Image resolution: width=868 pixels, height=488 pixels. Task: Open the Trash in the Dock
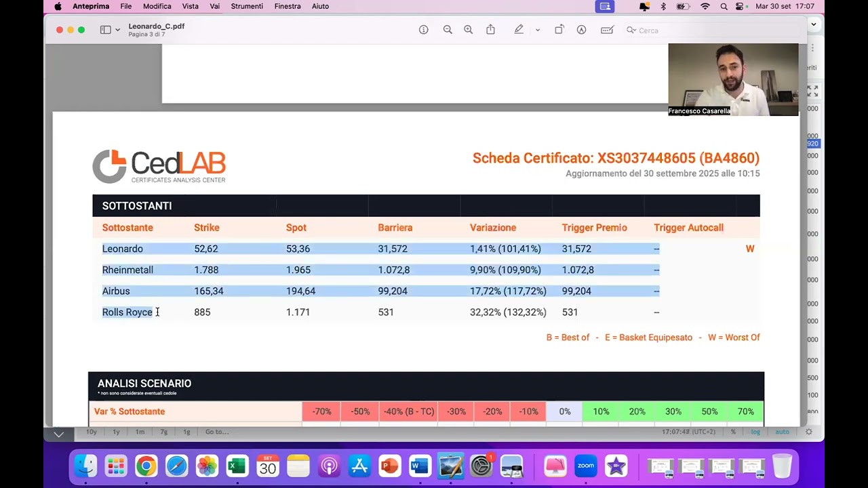coord(783,466)
